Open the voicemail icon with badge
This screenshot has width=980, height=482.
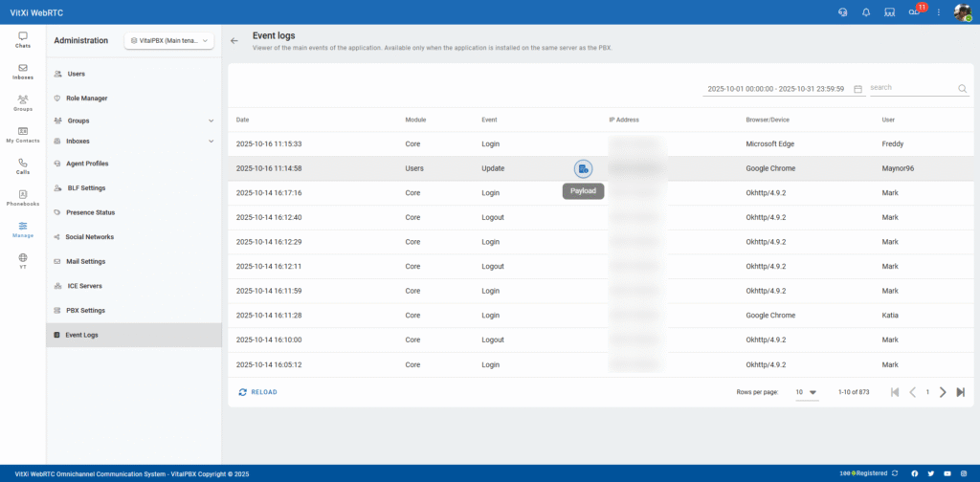pyautogui.click(x=914, y=12)
